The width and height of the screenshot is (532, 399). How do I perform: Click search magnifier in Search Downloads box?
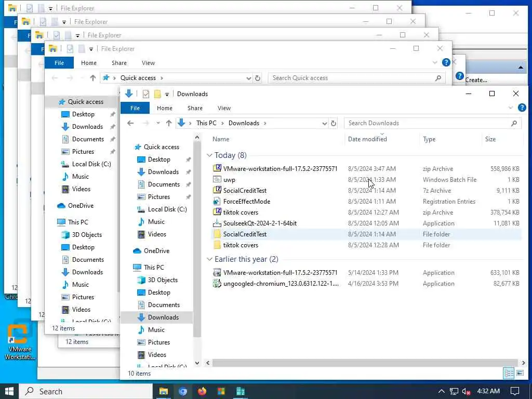pos(514,123)
